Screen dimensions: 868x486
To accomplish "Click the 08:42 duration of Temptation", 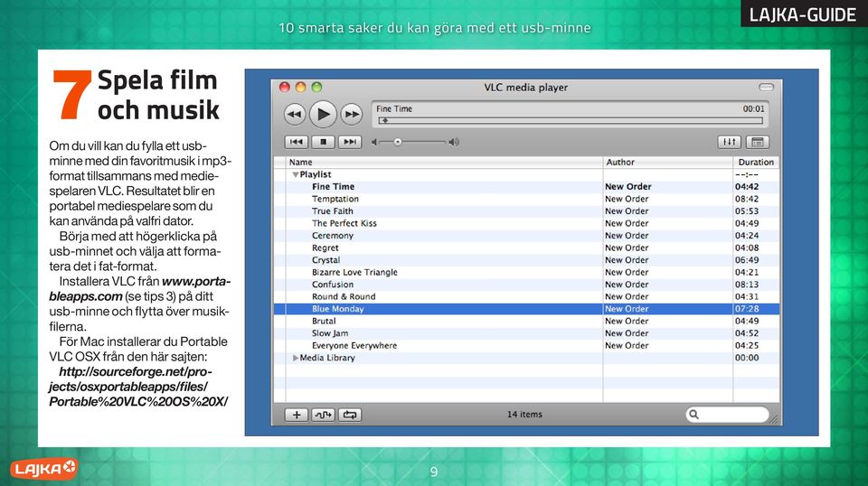I will point(747,199).
